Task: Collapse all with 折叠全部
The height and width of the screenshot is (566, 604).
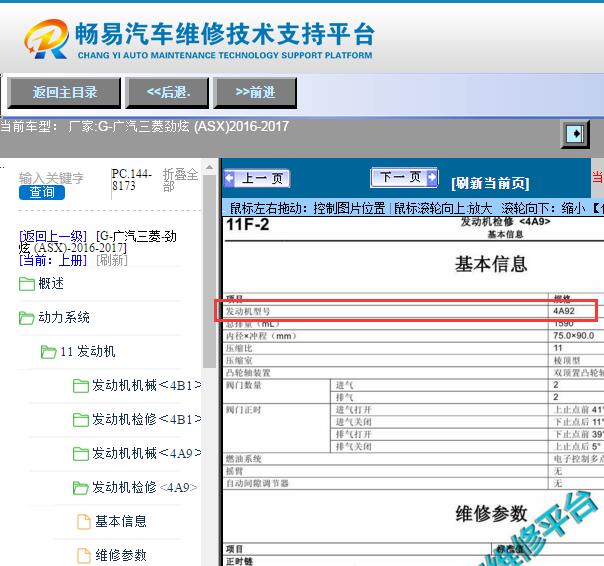Action: (x=180, y=180)
